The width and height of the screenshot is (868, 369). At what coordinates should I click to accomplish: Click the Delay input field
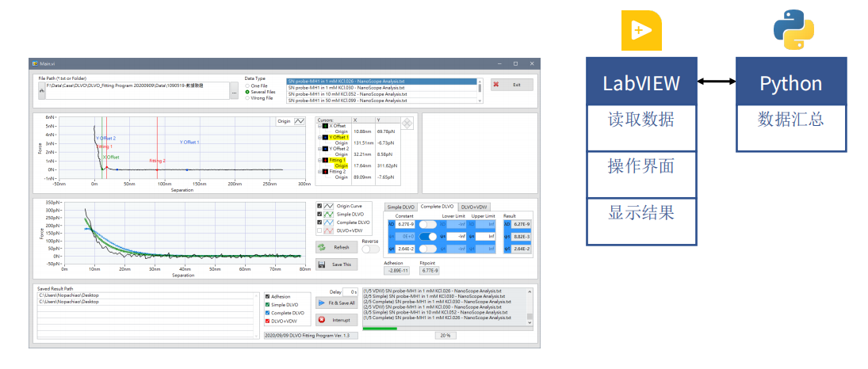(x=350, y=291)
